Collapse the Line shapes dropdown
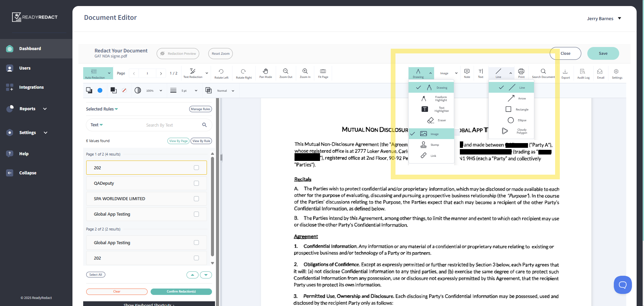 coord(511,73)
